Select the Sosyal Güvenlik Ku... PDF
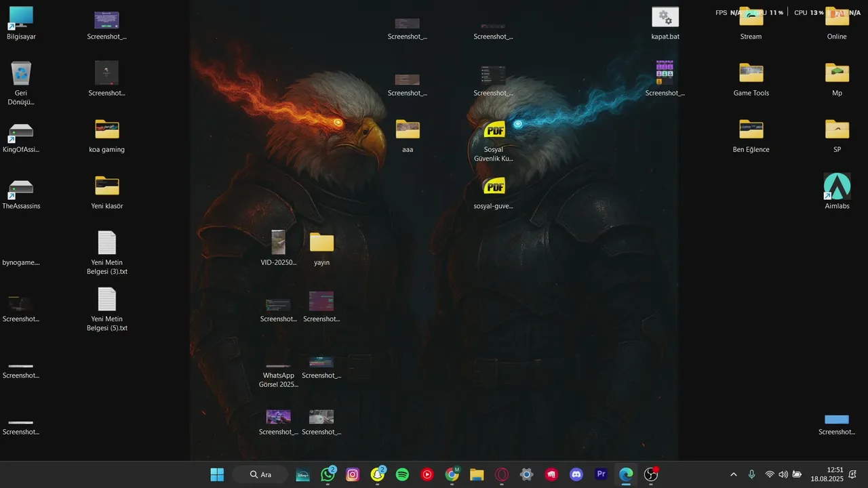Viewport: 868px width, 488px height. click(x=494, y=141)
